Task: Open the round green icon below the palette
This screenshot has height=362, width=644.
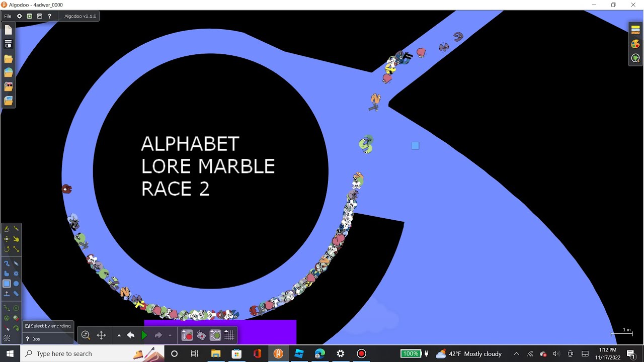Action: click(x=635, y=58)
